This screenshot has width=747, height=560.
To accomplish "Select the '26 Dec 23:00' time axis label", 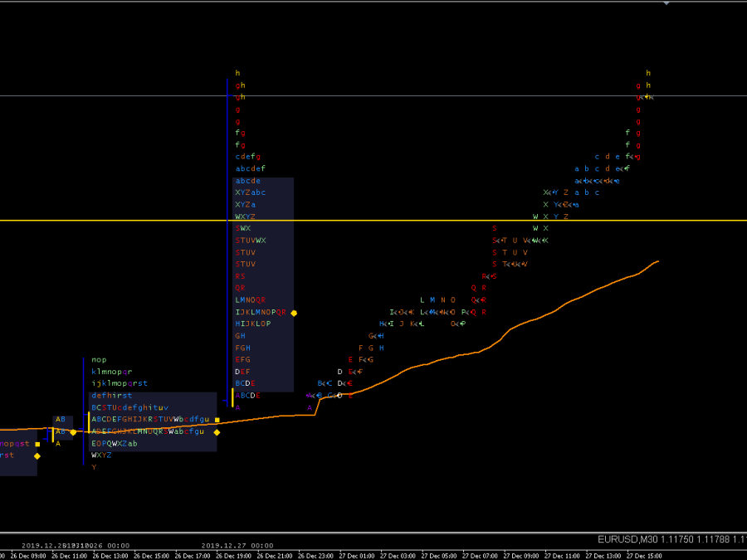I will [x=317, y=555].
